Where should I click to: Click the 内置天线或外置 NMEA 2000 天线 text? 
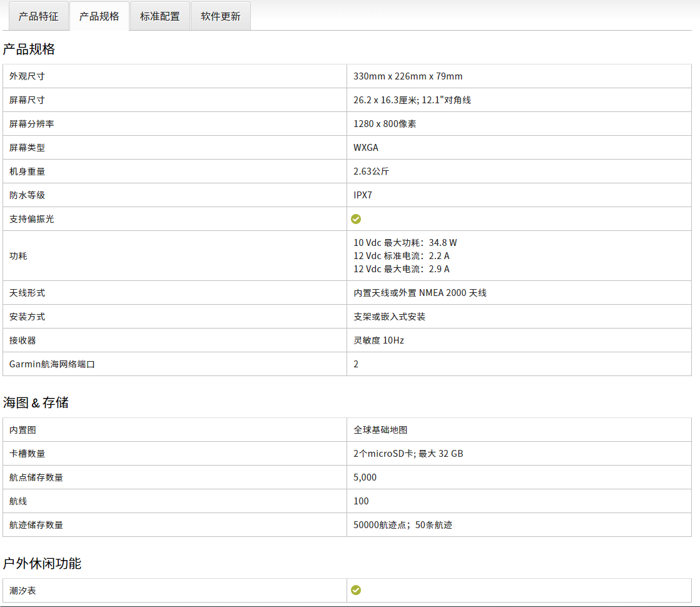[420, 293]
